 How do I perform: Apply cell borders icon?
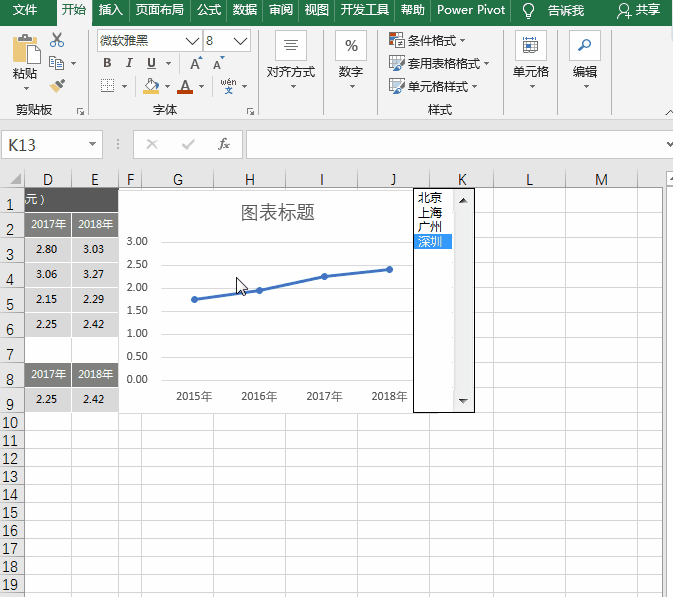point(108,85)
